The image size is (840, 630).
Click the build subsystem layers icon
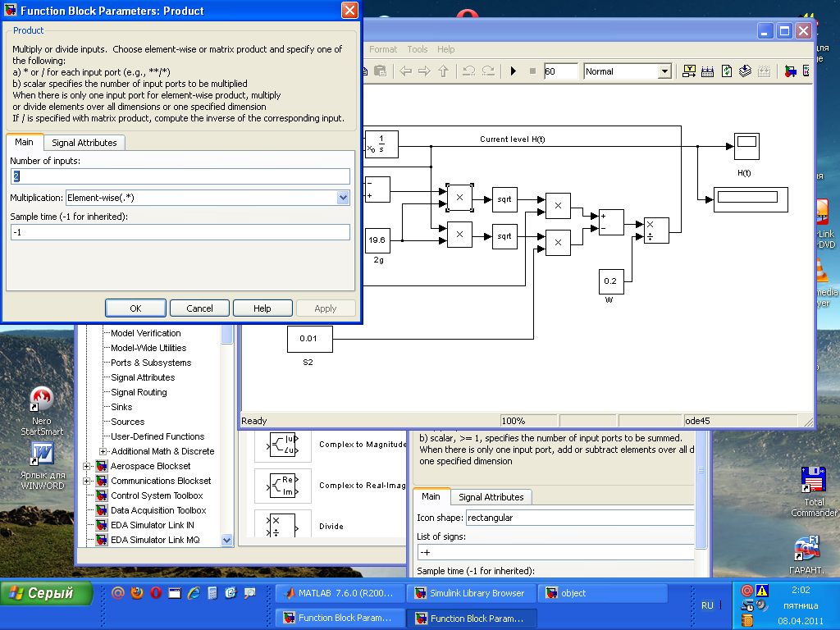(x=745, y=71)
